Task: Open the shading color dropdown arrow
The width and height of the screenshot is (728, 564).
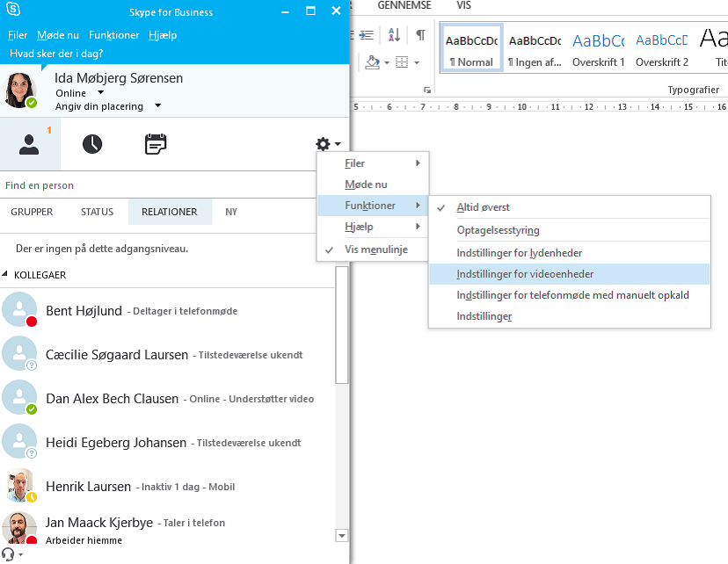Action: (x=387, y=62)
